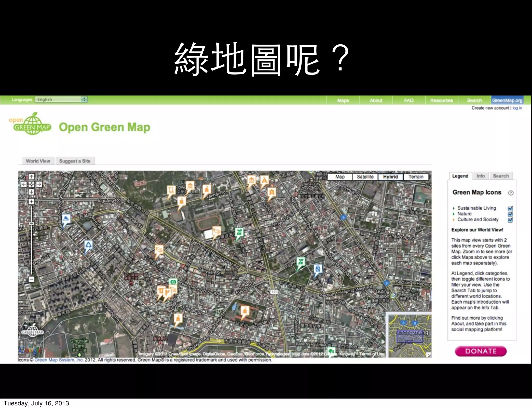Click the zoom slider handle on the map
532x409 pixels.
[31, 224]
